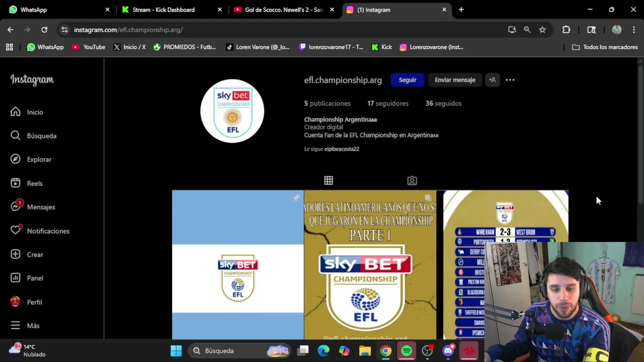Viewport: 644px width, 362px height.
Task: Open Perfil from sidebar
Action: 27,302
